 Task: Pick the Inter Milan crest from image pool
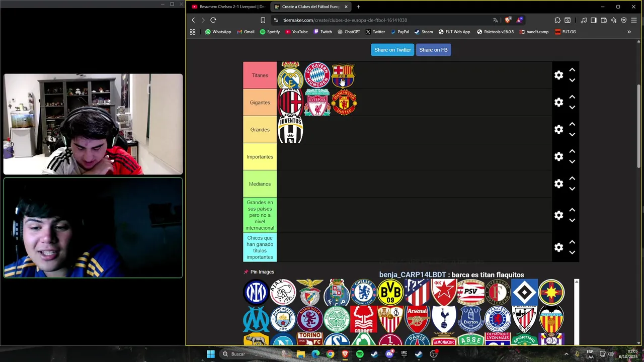tap(256, 292)
